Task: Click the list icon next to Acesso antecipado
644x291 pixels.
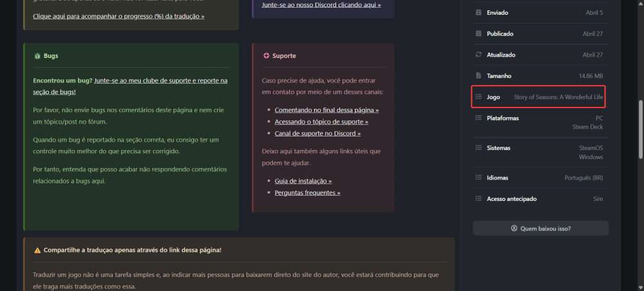Action: click(x=478, y=199)
